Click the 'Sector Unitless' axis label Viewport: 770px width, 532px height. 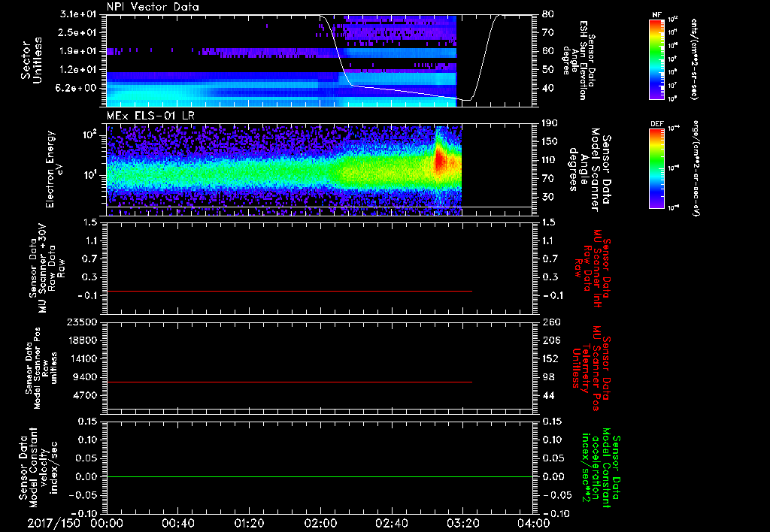[x=31, y=60]
